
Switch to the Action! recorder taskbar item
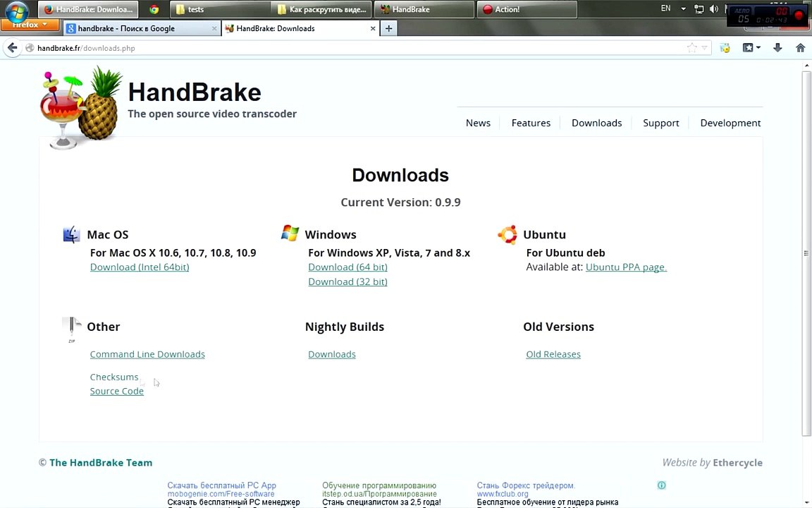(x=527, y=9)
